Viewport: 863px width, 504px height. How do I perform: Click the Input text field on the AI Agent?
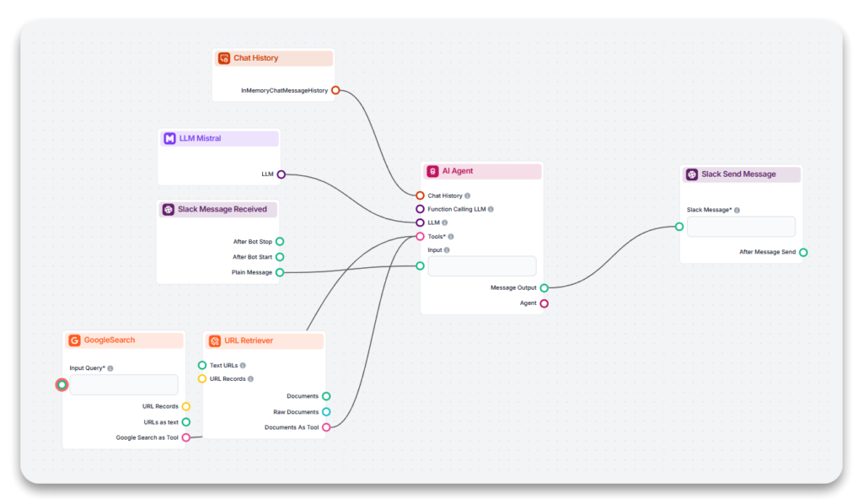[x=482, y=265]
